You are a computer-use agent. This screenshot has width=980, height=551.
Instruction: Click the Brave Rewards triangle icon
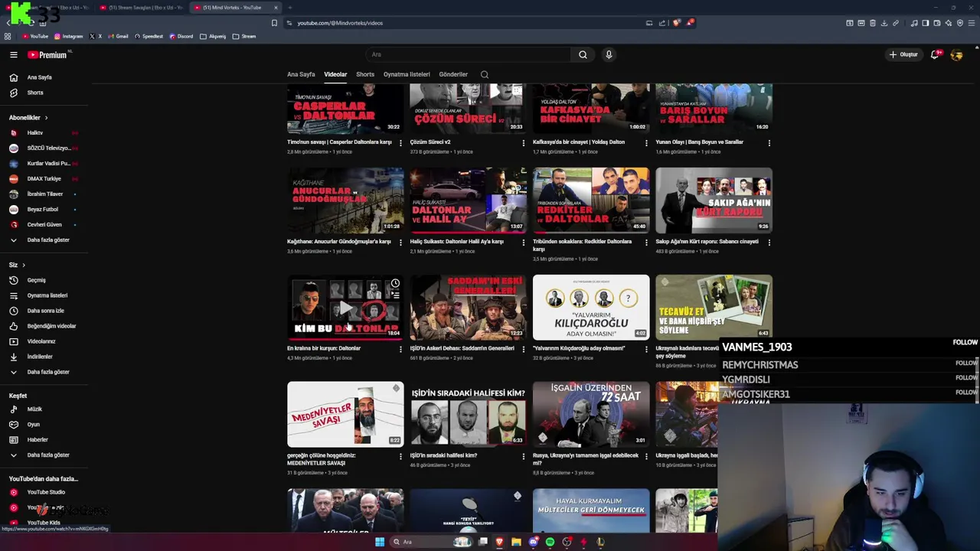[x=689, y=23]
